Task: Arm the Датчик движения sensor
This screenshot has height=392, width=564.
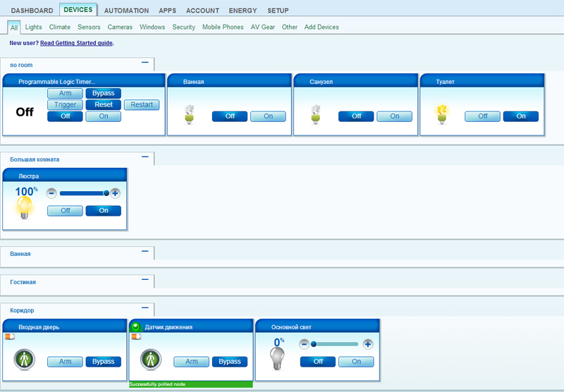Action: (x=191, y=362)
